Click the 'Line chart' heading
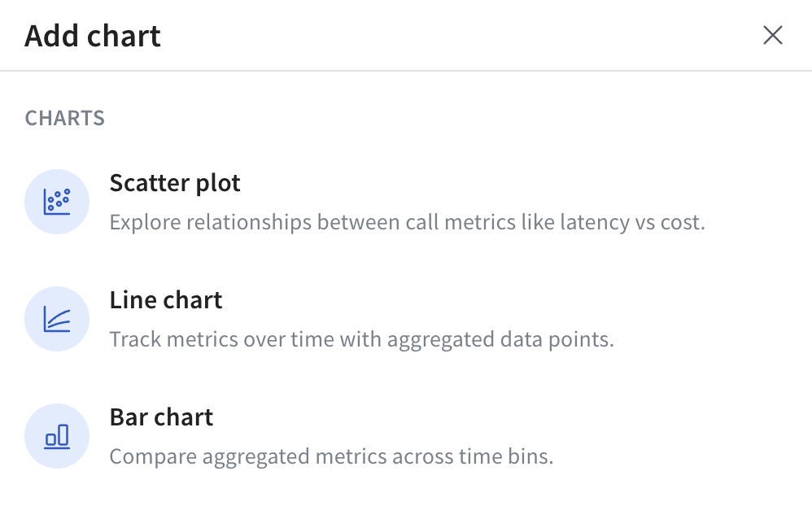812x532 pixels. [165, 299]
